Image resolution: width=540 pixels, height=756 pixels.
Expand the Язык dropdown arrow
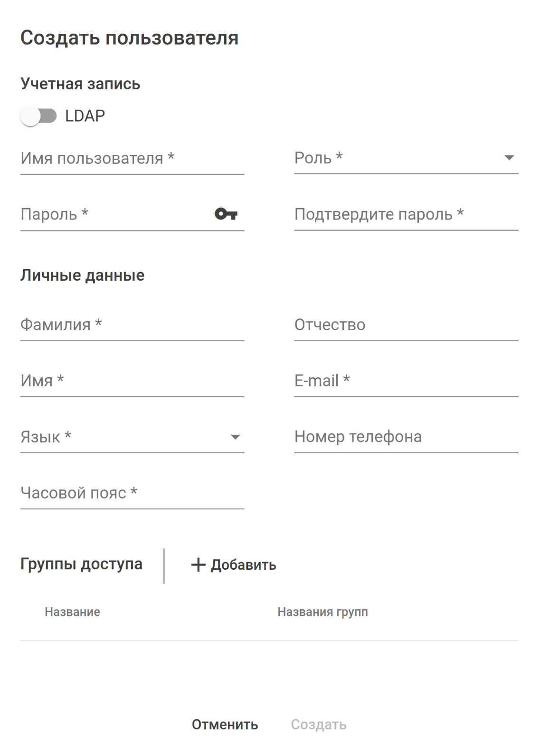[235, 437]
